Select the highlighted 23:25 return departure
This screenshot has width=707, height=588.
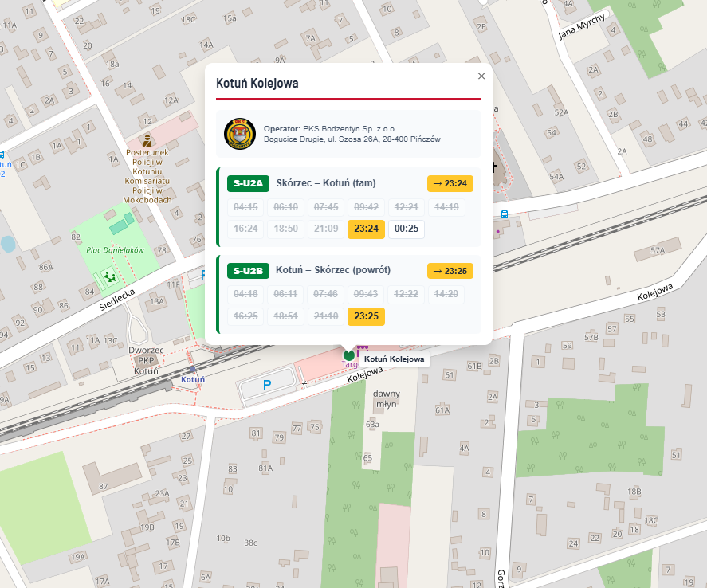[366, 316]
